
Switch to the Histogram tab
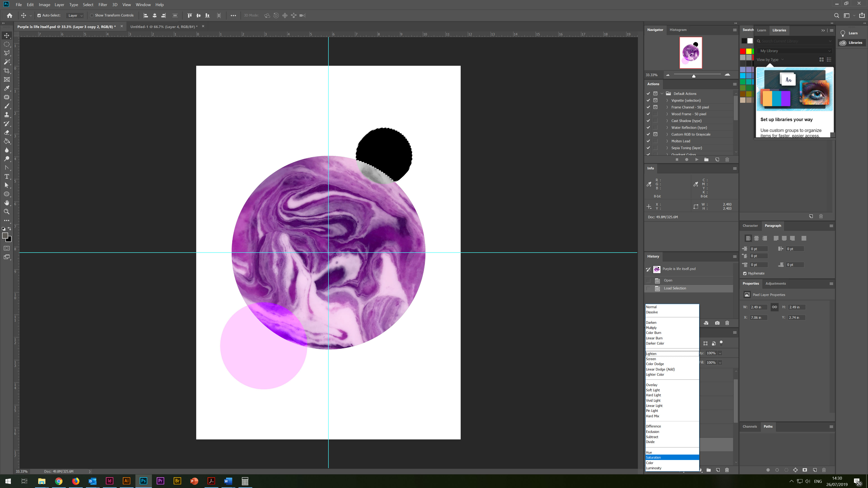pyautogui.click(x=678, y=30)
